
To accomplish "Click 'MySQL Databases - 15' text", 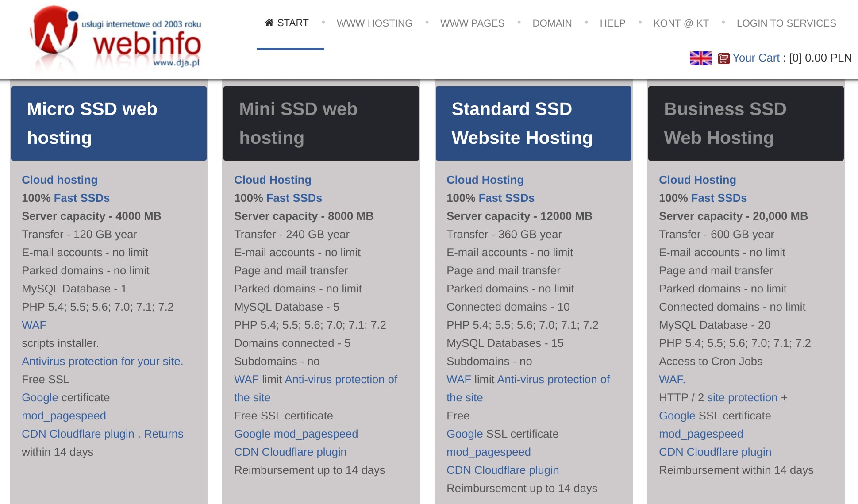I will tap(505, 343).
